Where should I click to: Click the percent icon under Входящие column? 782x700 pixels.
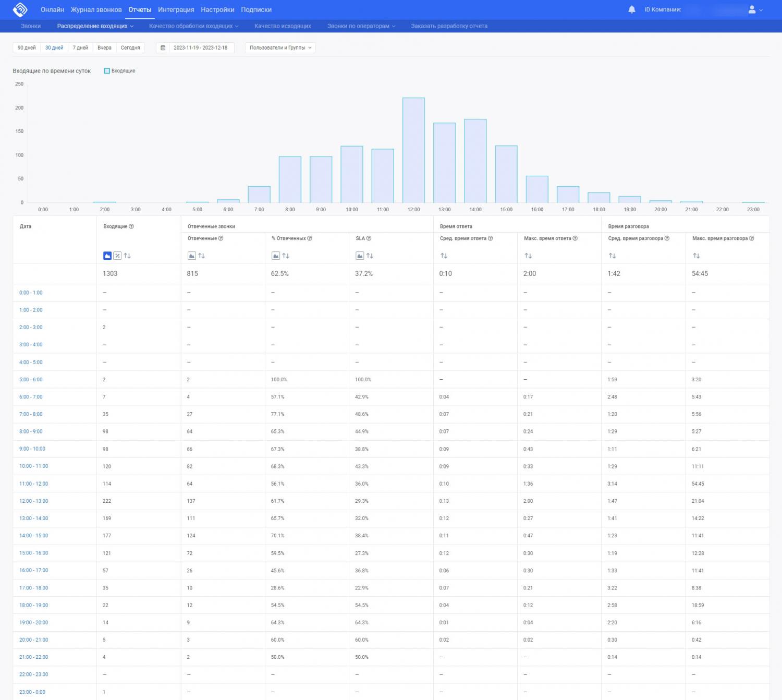tap(117, 256)
